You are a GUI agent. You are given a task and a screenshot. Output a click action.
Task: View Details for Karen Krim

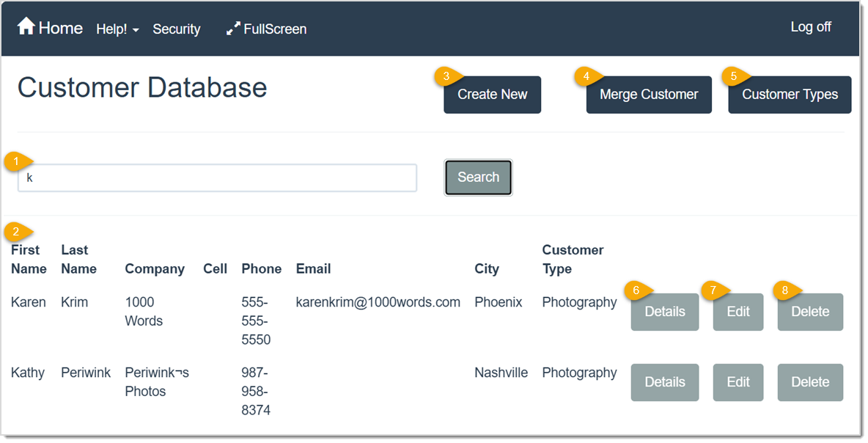pyautogui.click(x=664, y=312)
